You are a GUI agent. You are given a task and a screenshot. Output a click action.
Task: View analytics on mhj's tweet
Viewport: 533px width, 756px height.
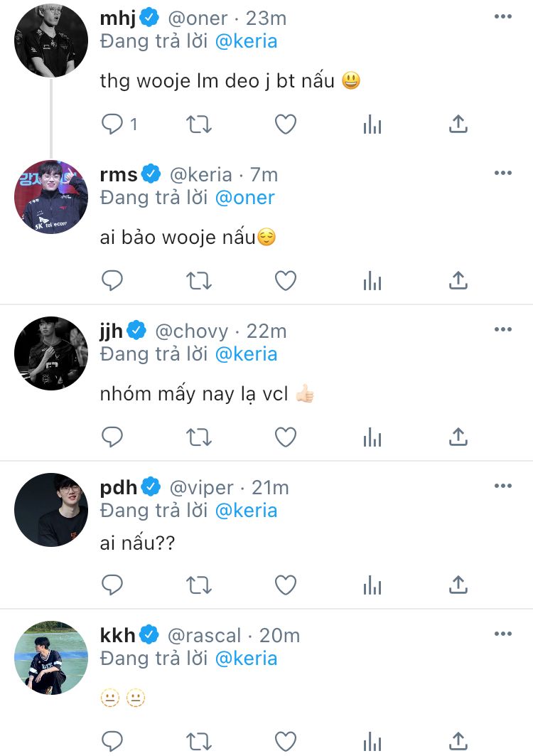(x=372, y=124)
